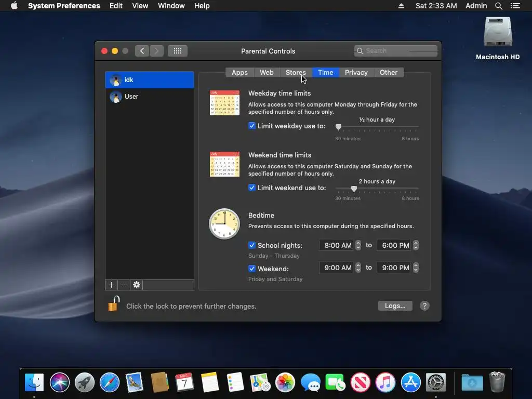Click the Weekend 9:00 PM time field
Image resolution: width=532 pixels, height=399 pixels.
(394, 268)
